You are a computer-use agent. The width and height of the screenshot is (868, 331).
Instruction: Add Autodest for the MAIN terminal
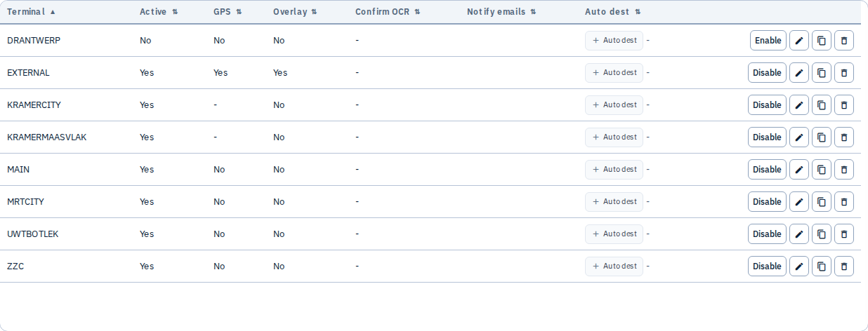[614, 170]
